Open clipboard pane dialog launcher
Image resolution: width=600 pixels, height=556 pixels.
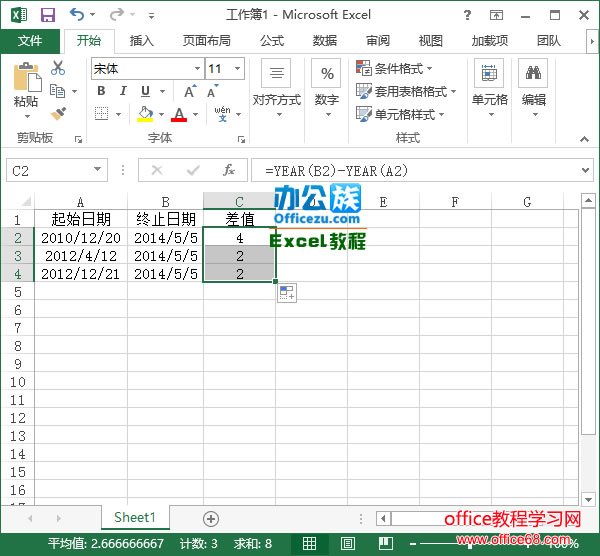78,140
